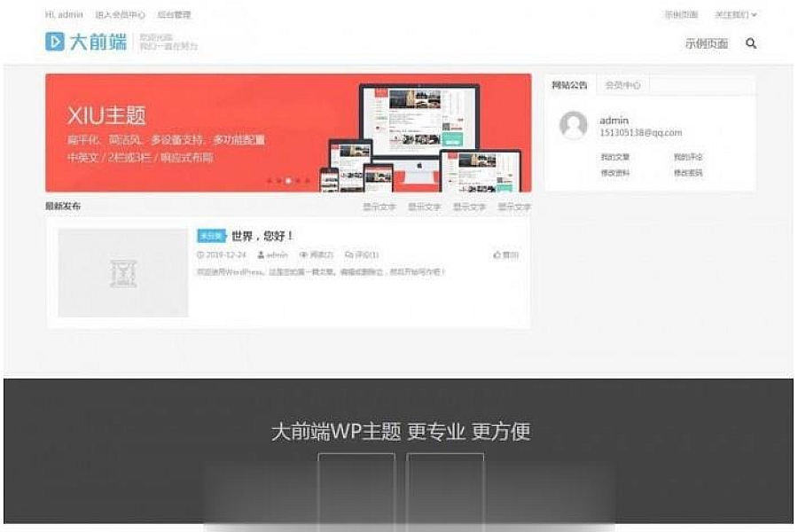Screen dimensions: 798x532
Task: Select the last carousel dot
Action: [308, 181]
